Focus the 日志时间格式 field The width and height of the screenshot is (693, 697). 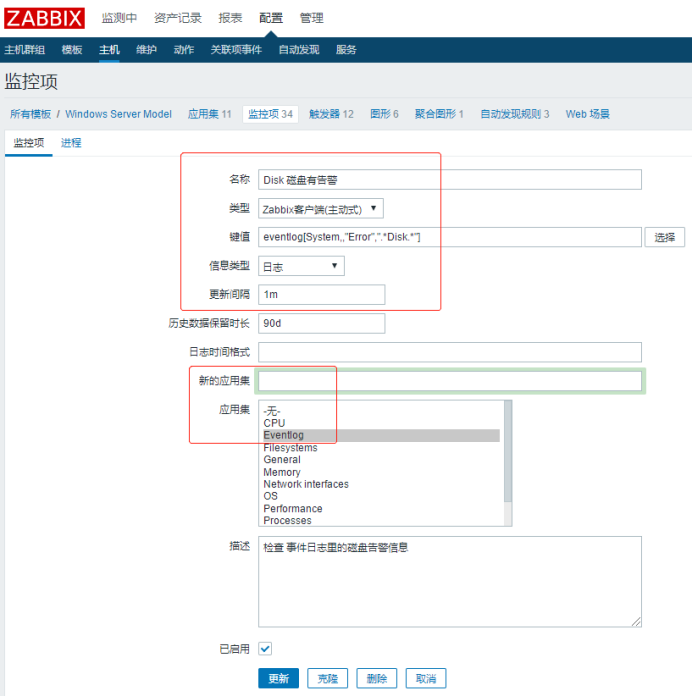450,352
